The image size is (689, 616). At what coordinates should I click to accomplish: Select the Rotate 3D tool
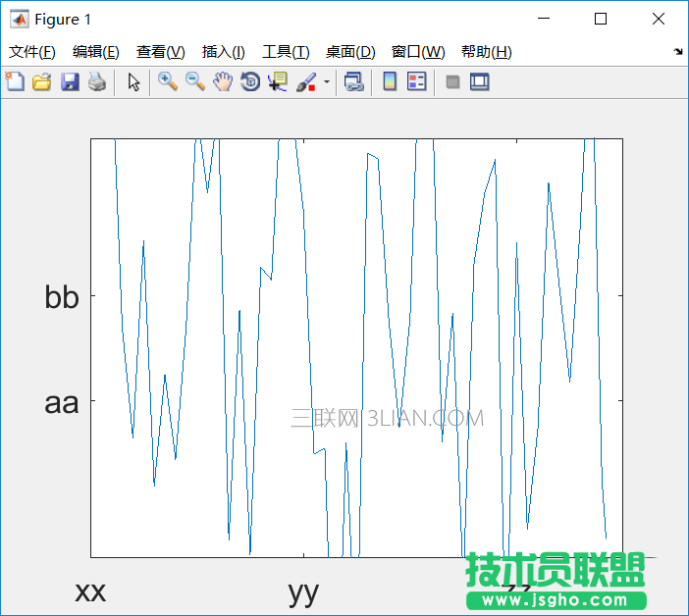250,81
